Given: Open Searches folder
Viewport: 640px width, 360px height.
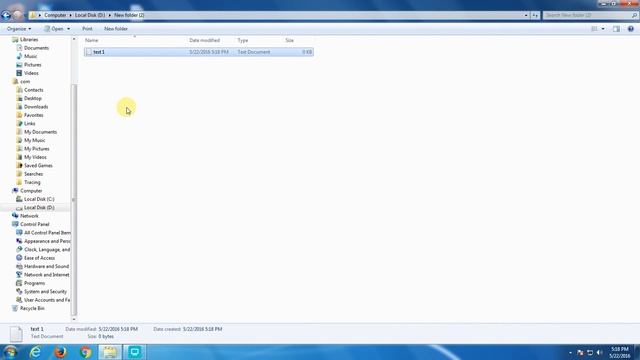Looking at the screenshot, I should tap(33, 174).
